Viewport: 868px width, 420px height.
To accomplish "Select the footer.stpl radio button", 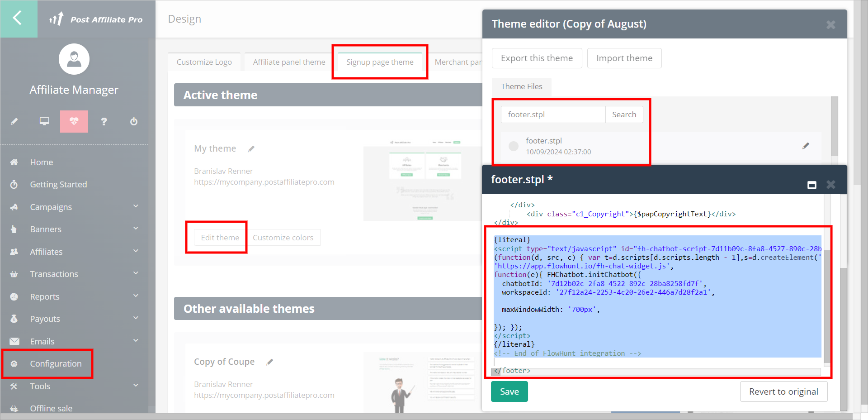I will (514, 146).
